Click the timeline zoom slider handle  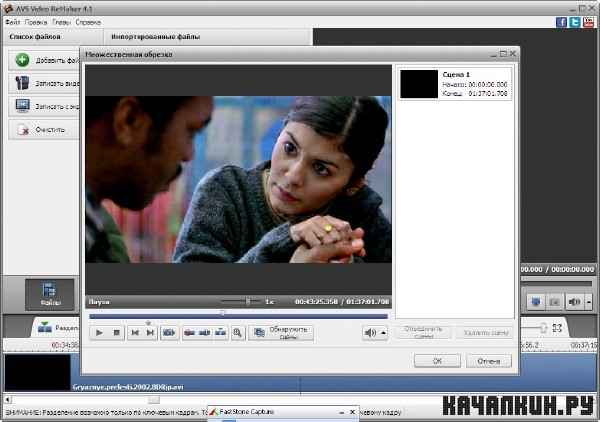pos(543,327)
